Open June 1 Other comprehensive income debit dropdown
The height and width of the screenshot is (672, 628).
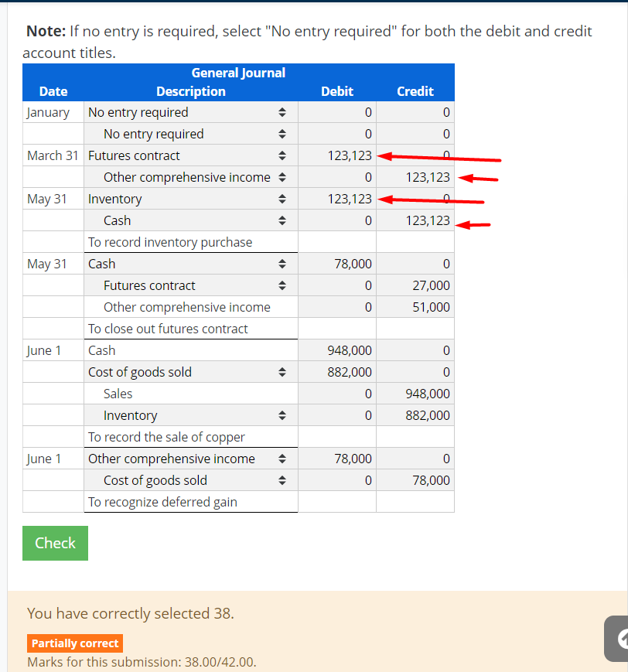pyautogui.click(x=191, y=459)
